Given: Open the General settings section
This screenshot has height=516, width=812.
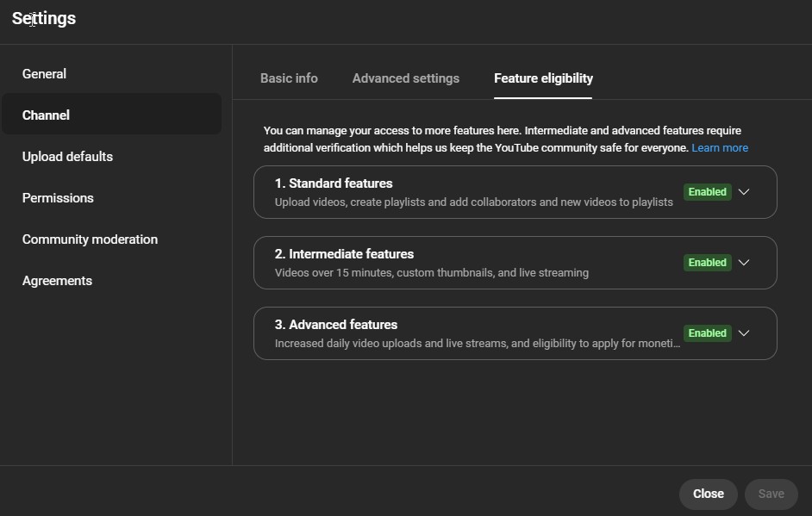Looking at the screenshot, I should pos(45,74).
